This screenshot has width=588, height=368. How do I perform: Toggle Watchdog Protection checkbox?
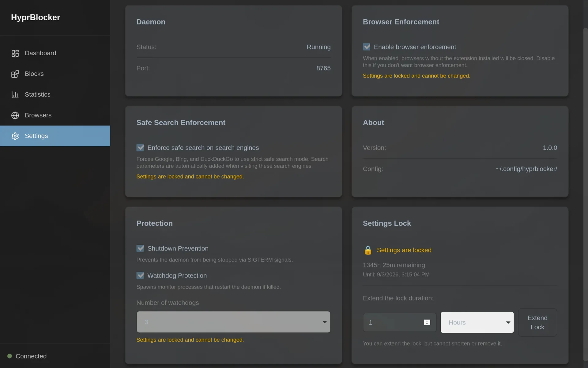(x=140, y=275)
